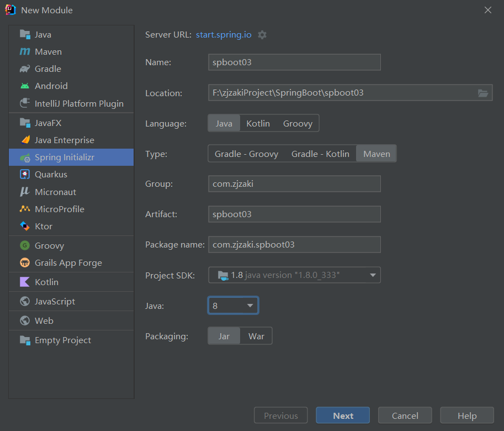Click the green Groovy icon
Screen dimensions: 504x431
[25, 245]
